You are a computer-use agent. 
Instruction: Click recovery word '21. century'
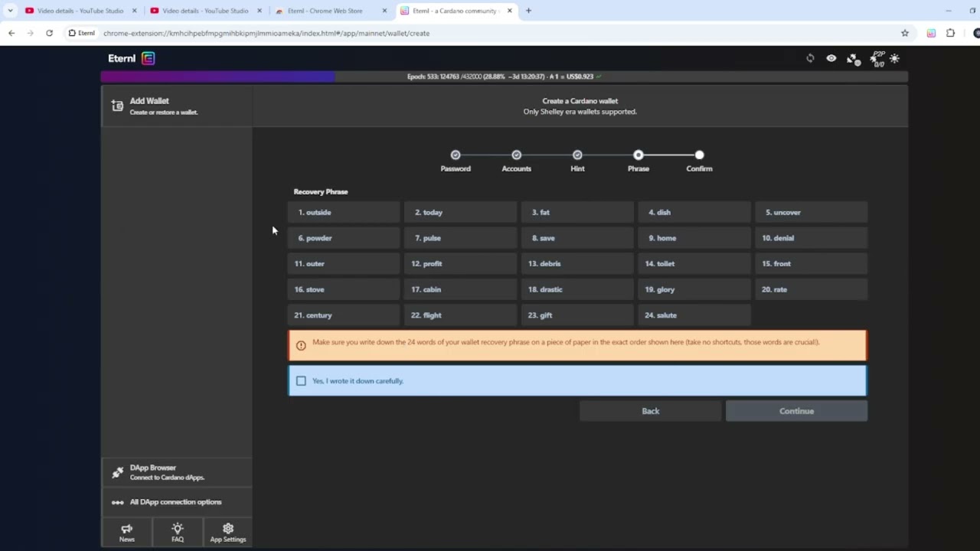coord(344,315)
